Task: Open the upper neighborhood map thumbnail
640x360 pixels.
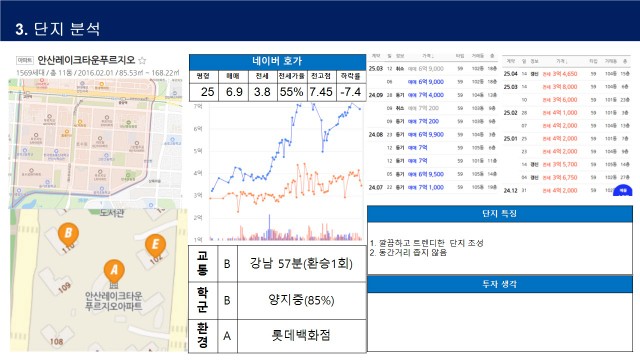Action: coord(96,143)
